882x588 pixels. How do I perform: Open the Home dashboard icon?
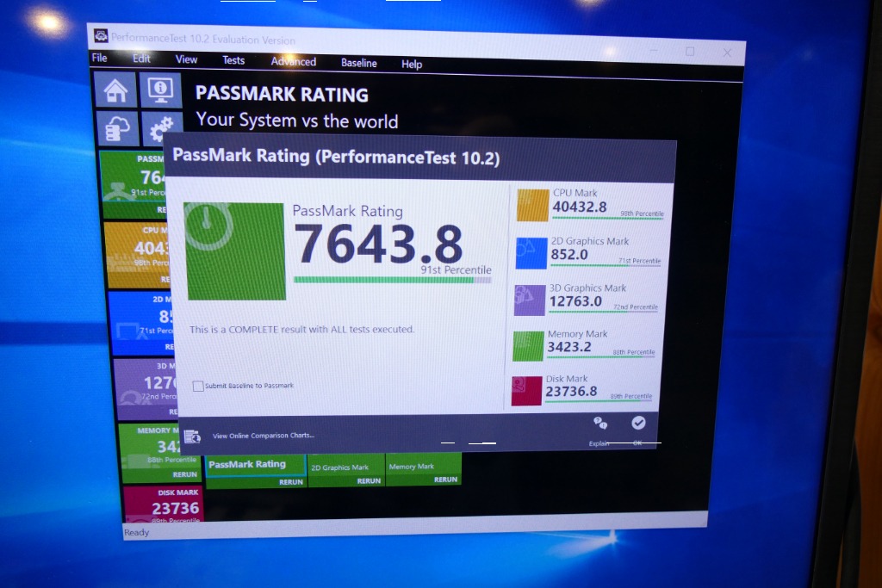[115, 90]
